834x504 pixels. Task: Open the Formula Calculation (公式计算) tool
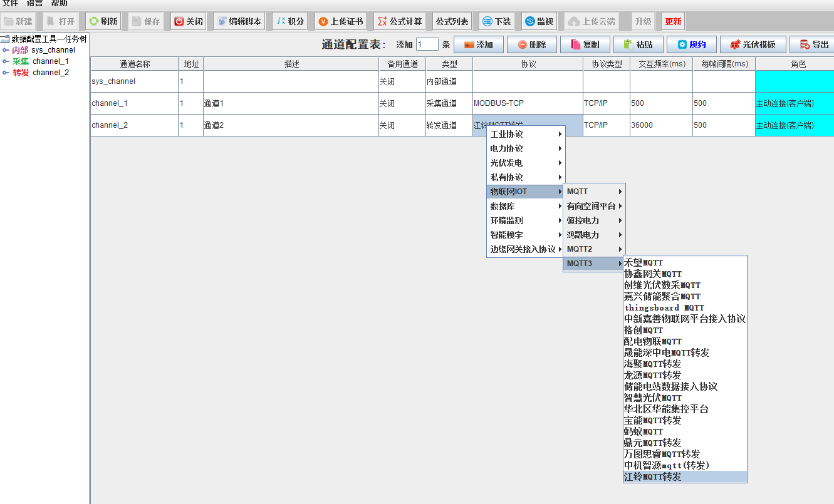tap(382, 21)
